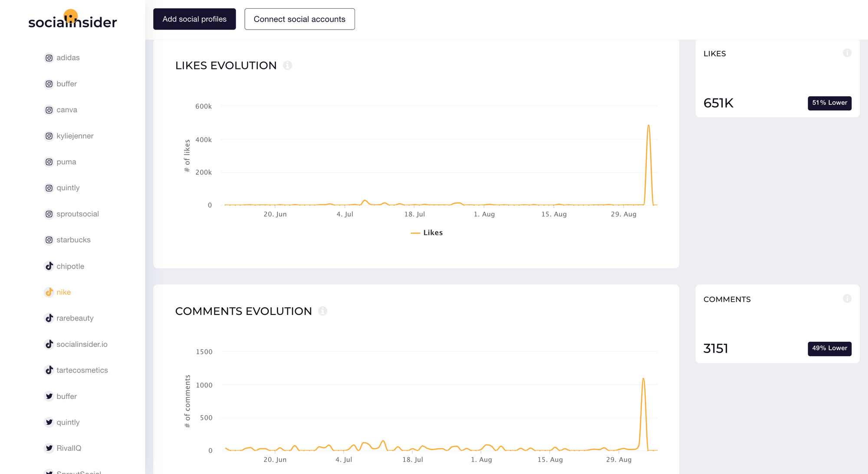Click Connect social accounts button
The image size is (868, 474).
299,19
